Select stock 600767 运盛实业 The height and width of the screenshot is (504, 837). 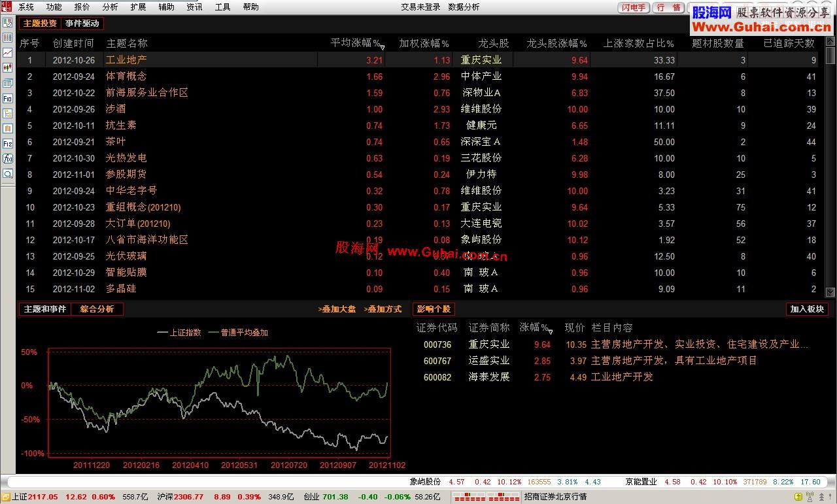coord(613,361)
